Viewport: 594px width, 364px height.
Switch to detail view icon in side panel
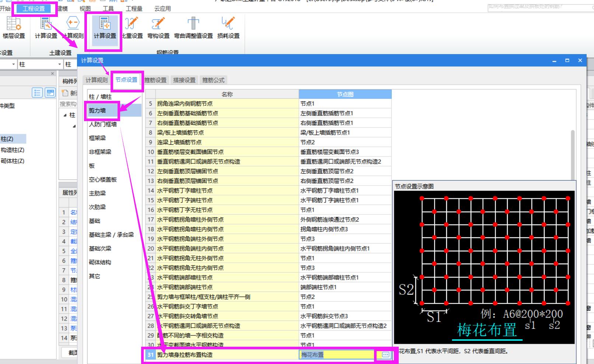(50, 93)
